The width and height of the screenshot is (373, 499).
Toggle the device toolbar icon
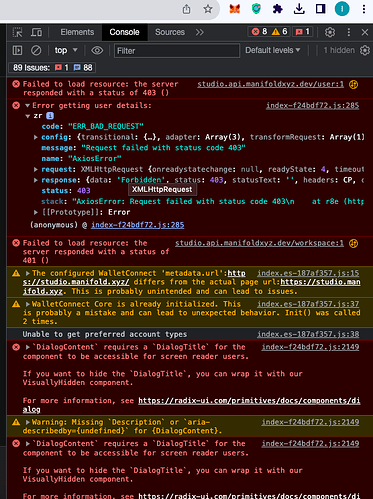(x=36, y=32)
